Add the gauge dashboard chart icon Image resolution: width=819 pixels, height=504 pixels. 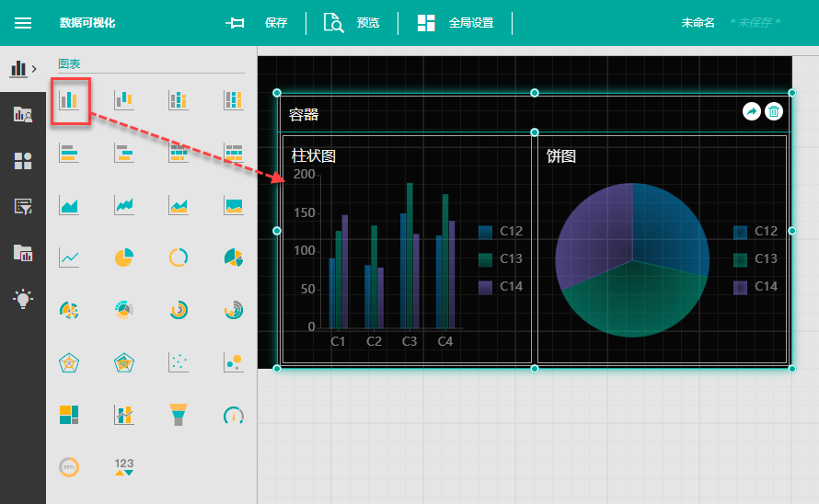click(234, 415)
